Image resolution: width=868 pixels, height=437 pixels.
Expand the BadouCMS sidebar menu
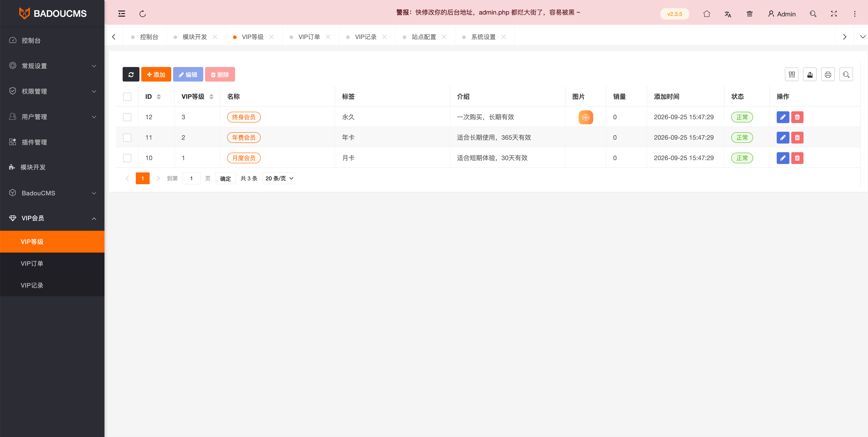52,193
